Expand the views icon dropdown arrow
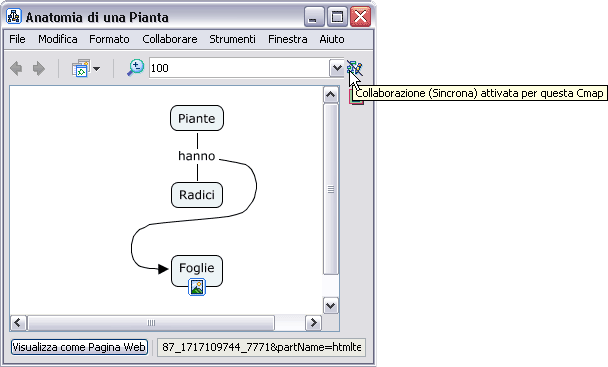 (97, 69)
